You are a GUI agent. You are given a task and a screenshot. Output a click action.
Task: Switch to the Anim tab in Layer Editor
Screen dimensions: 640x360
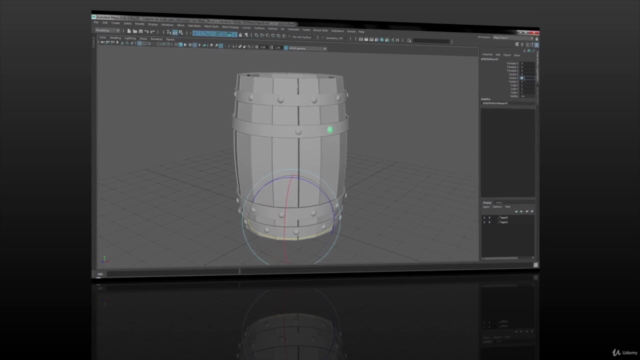(x=498, y=202)
